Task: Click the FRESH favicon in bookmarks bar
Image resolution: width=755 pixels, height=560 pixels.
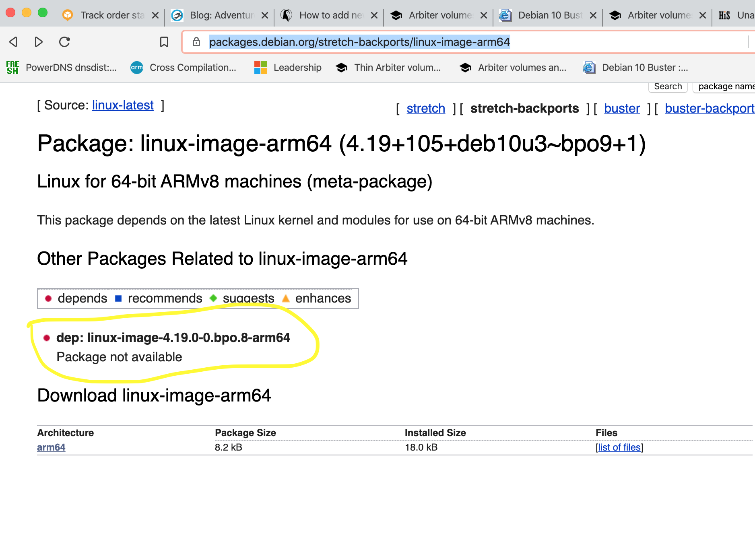Action: tap(12, 68)
